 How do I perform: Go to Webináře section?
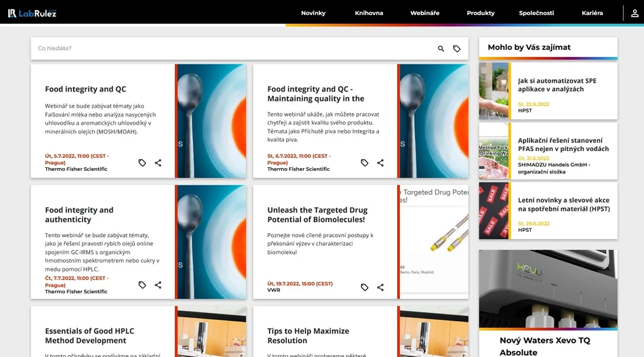click(x=424, y=13)
